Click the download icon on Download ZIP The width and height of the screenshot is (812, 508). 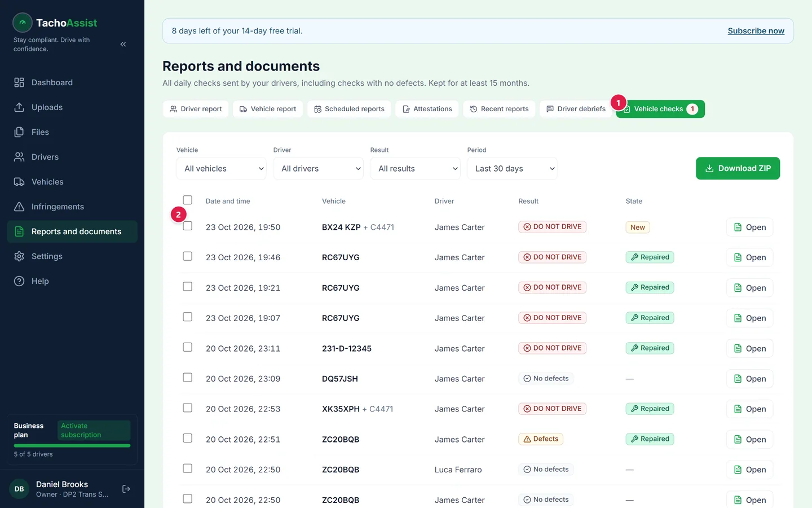coord(709,168)
